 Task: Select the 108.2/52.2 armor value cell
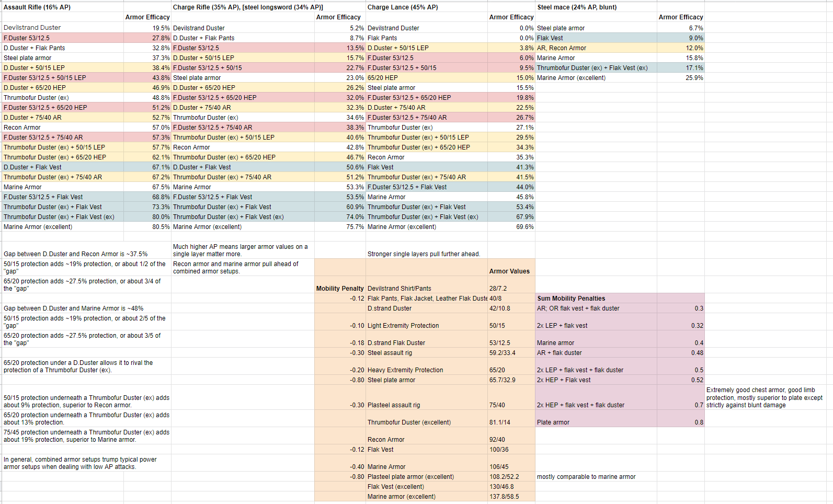tap(511, 477)
